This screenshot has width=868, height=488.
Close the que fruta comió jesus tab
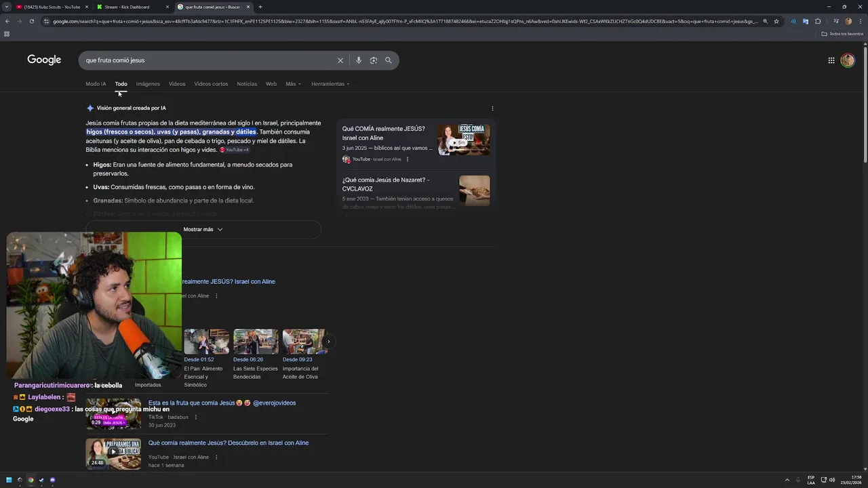pos(248,7)
